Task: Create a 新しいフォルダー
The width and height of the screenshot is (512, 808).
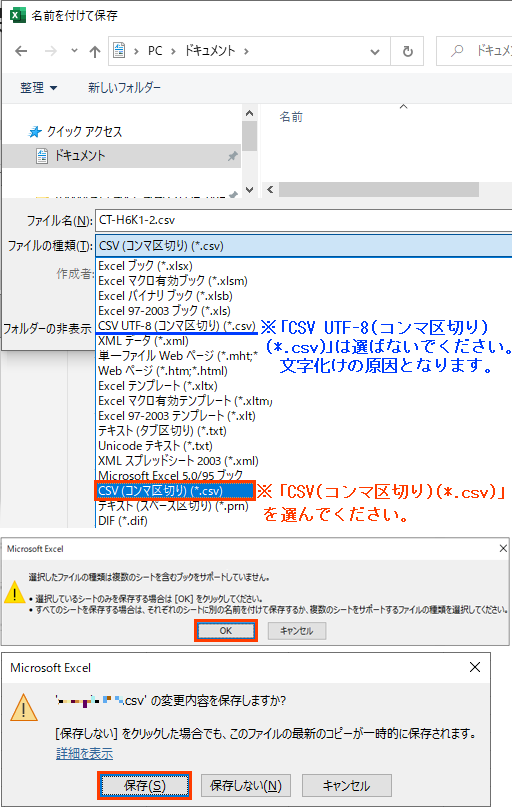Action: click(124, 88)
